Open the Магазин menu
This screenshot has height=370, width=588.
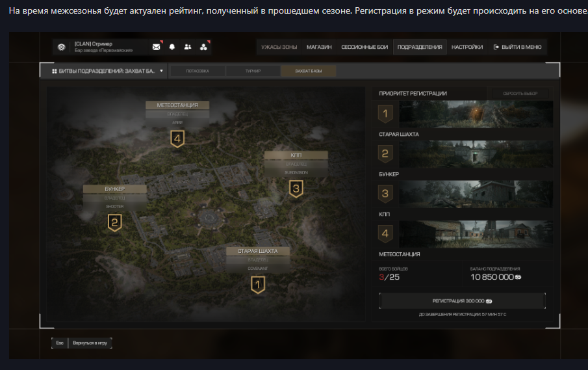[319, 47]
